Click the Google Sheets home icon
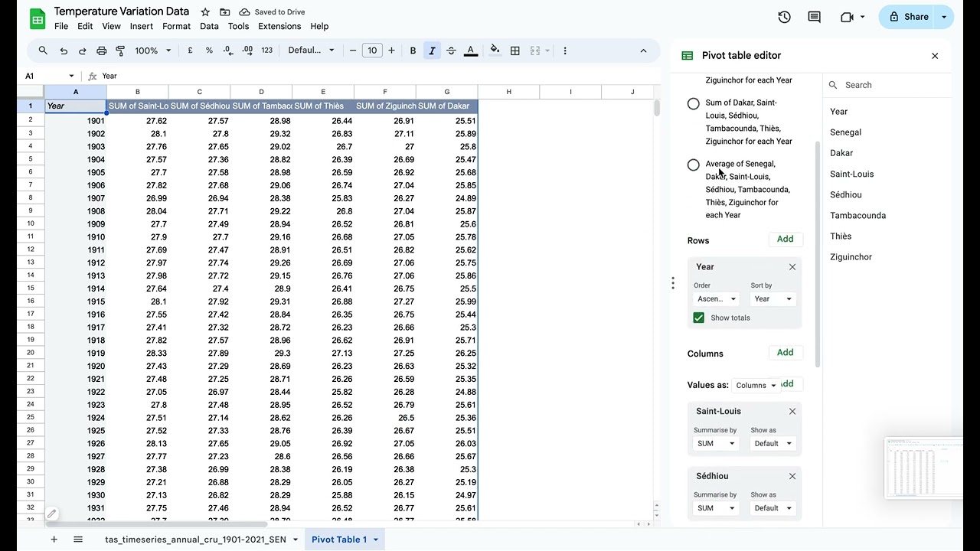Viewport: 980px width, 551px height. [x=38, y=18]
